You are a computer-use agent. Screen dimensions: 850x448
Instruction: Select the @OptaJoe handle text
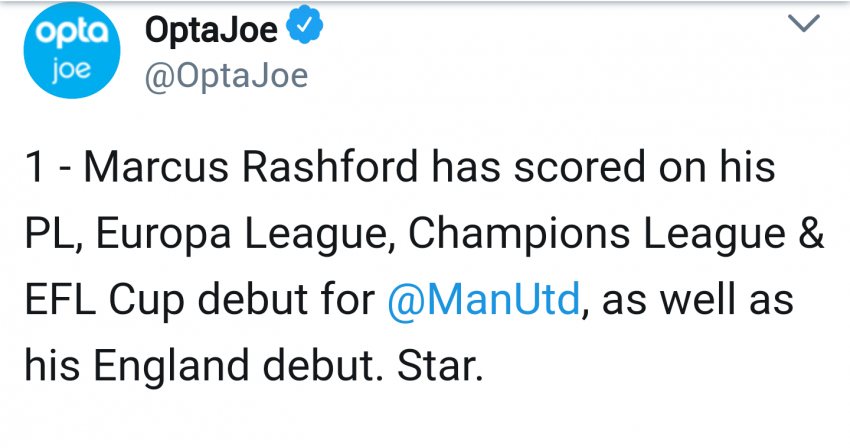tap(226, 75)
